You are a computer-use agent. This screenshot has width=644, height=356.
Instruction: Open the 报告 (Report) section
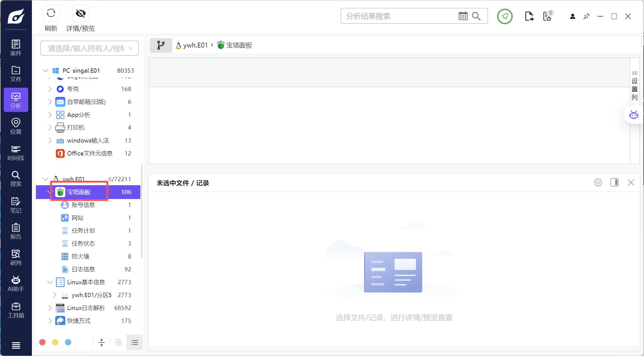tap(16, 231)
